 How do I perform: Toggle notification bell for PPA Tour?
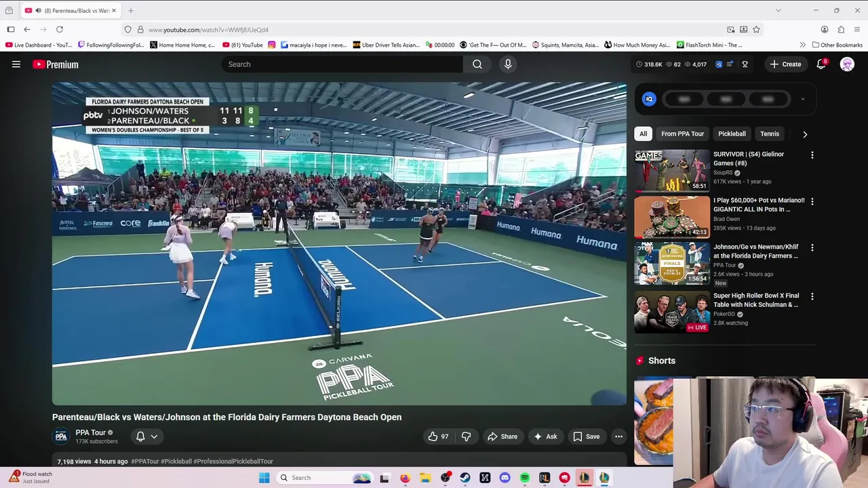point(140,436)
